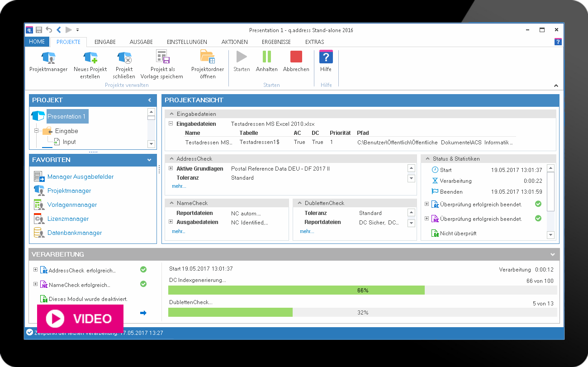
Task: Open Hilfe in the ribbon
Action: point(326,62)
